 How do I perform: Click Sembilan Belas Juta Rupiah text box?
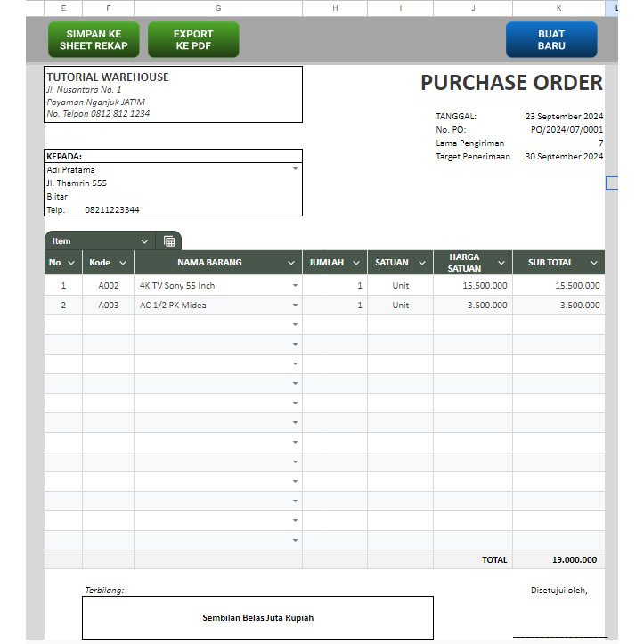pyautogui.click(x=258, y=617)
